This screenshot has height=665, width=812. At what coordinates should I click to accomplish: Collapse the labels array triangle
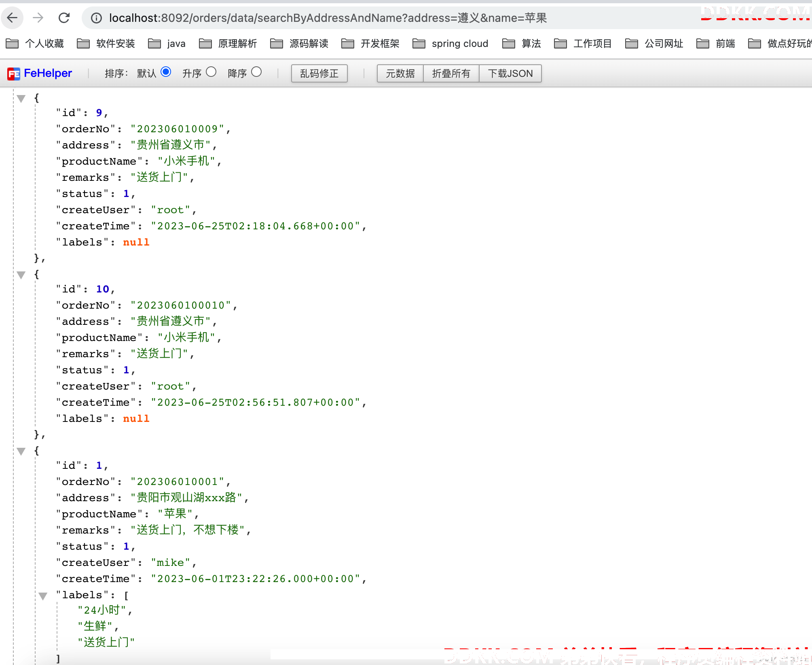pyautogui.click(x=43, y=596)
